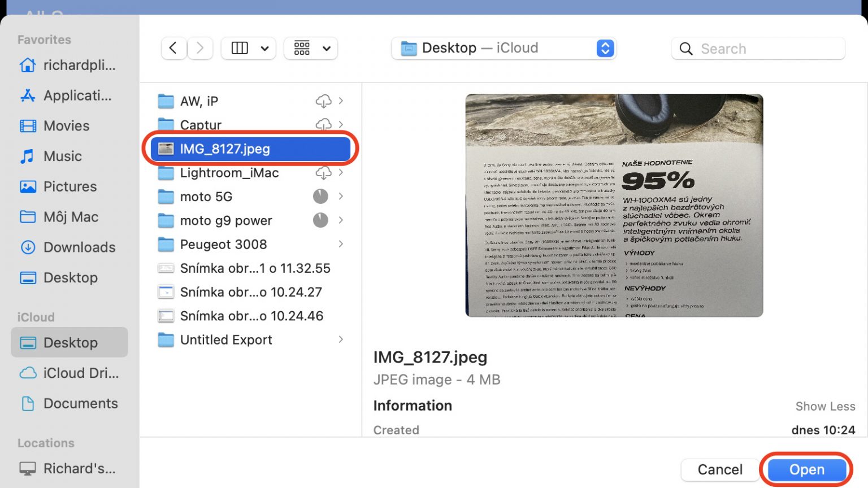Click the Movies film icon
This screenshot has width=868, height=488.
(x=28, y=126)
